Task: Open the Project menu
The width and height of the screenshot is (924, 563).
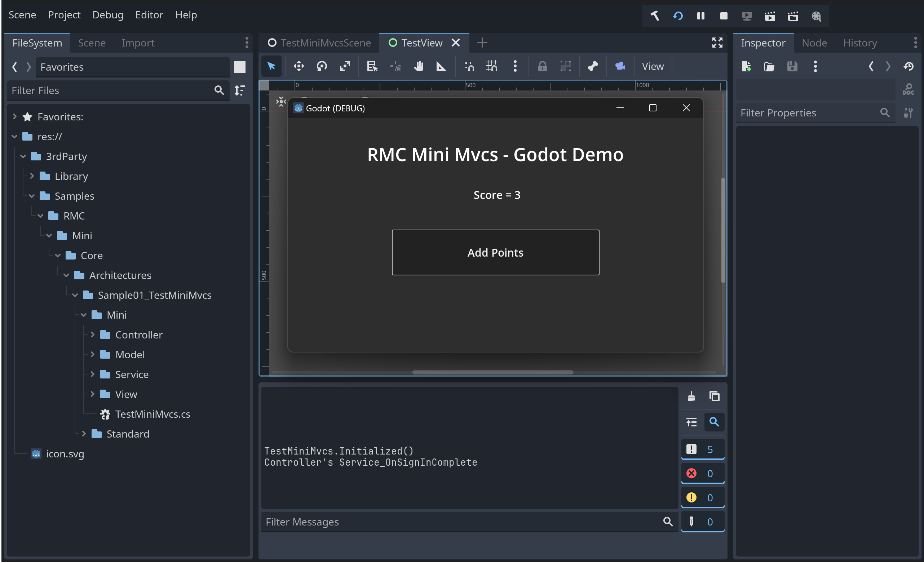Action: tap(64, 15)
